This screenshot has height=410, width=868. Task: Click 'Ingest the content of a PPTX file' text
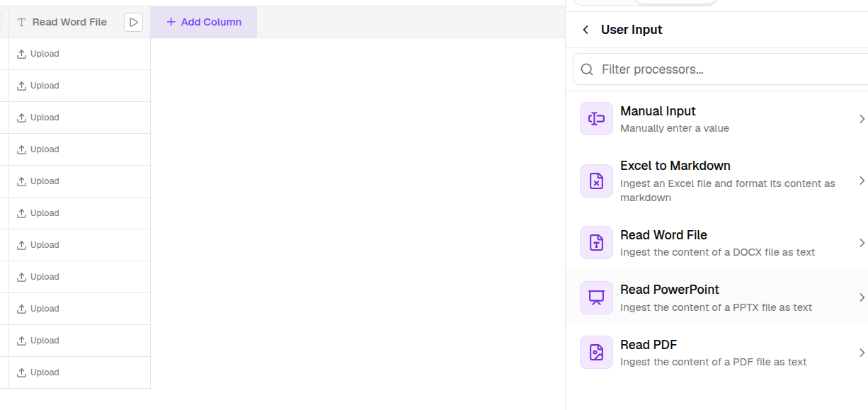716,307
